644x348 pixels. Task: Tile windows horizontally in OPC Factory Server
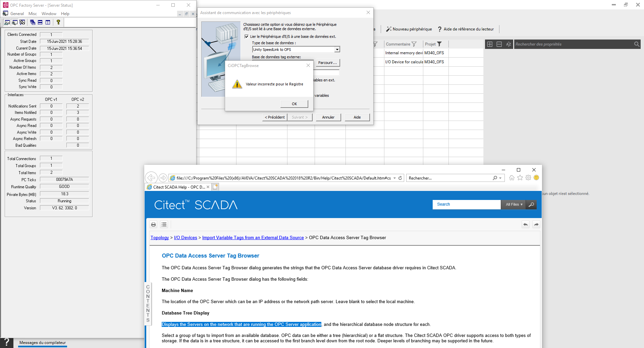[x=40, y=22]
